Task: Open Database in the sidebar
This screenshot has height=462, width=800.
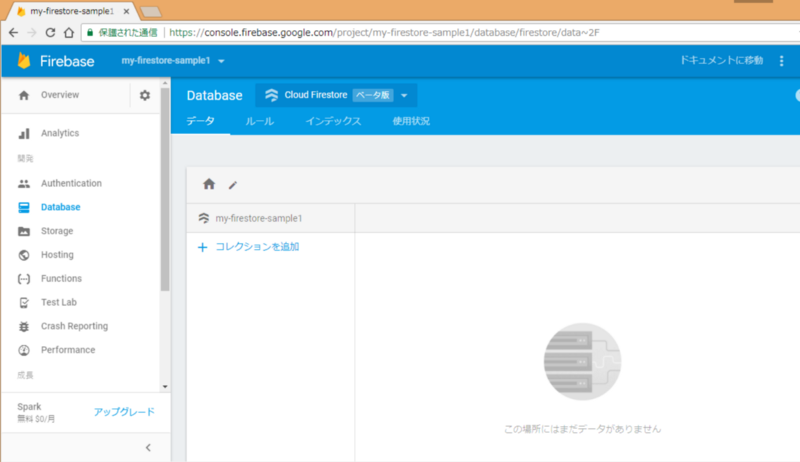Action: (61, 207)
